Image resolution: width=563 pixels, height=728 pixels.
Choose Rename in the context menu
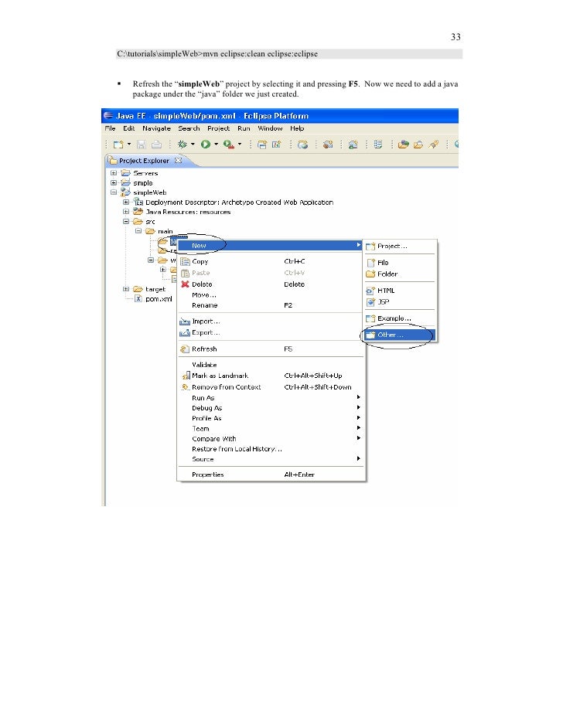pyautogui.click(x=271, y=305)
